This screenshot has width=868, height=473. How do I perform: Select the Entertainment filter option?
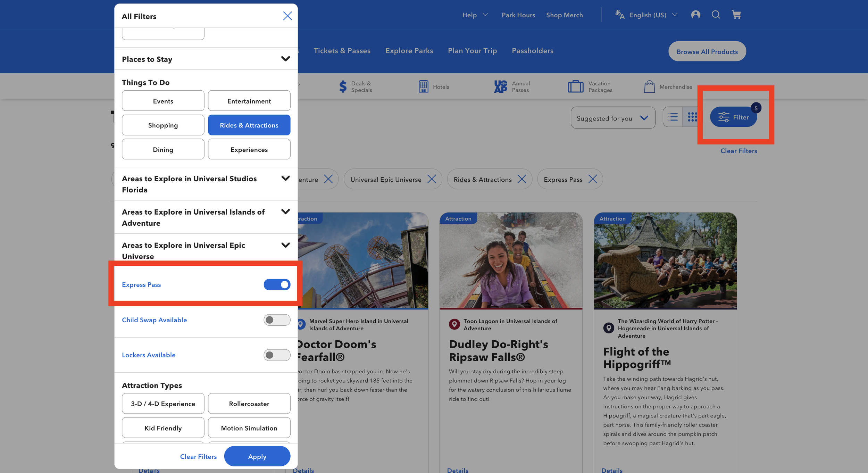pyautogui.click(x=249, y=101)
